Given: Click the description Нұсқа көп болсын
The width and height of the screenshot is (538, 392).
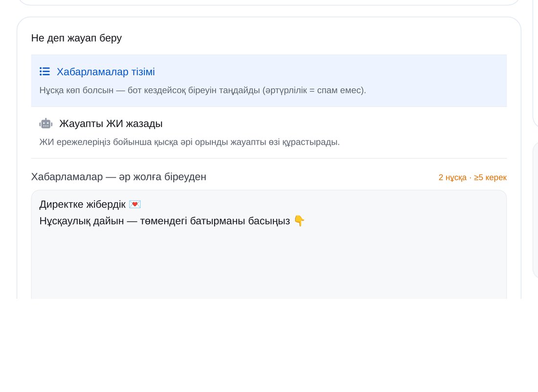Looking at the screenshot, I should pos(203,90).
